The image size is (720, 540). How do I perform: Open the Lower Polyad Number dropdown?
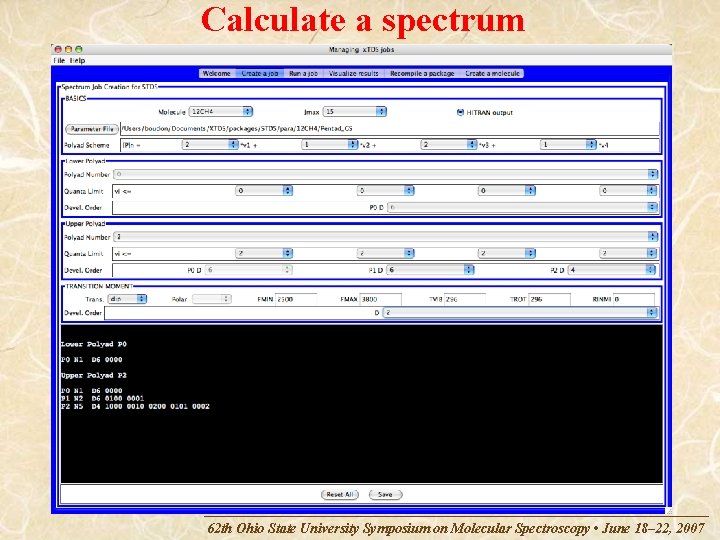click(x=386, y=174)
